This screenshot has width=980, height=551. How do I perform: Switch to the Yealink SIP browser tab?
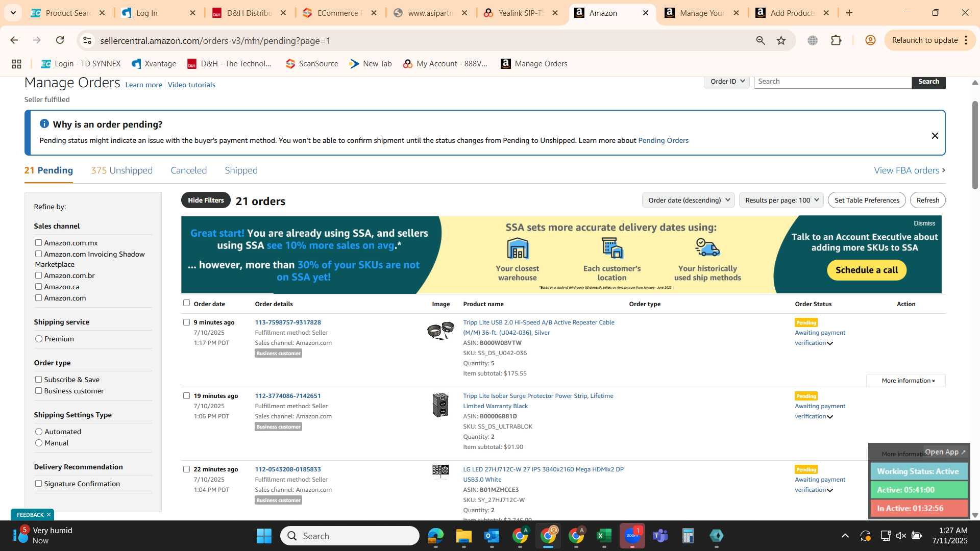point(521,13)
